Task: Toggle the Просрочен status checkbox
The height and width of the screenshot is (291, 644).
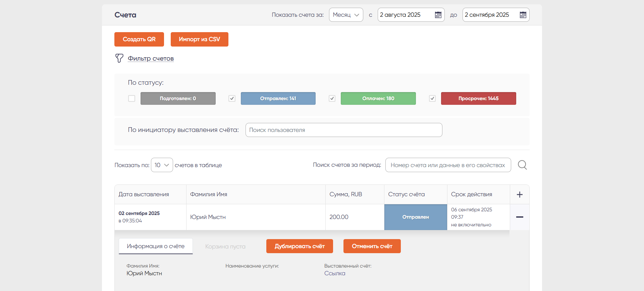Action: 432,98
